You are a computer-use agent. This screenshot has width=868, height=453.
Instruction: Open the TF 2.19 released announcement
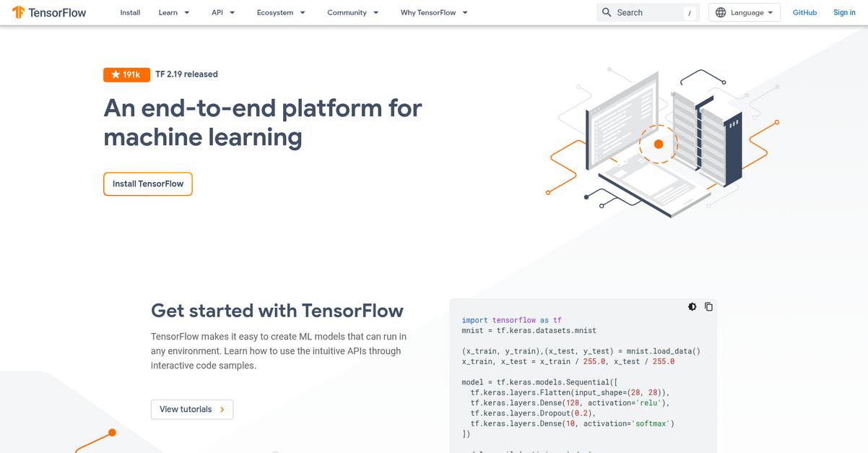point(186,74)
